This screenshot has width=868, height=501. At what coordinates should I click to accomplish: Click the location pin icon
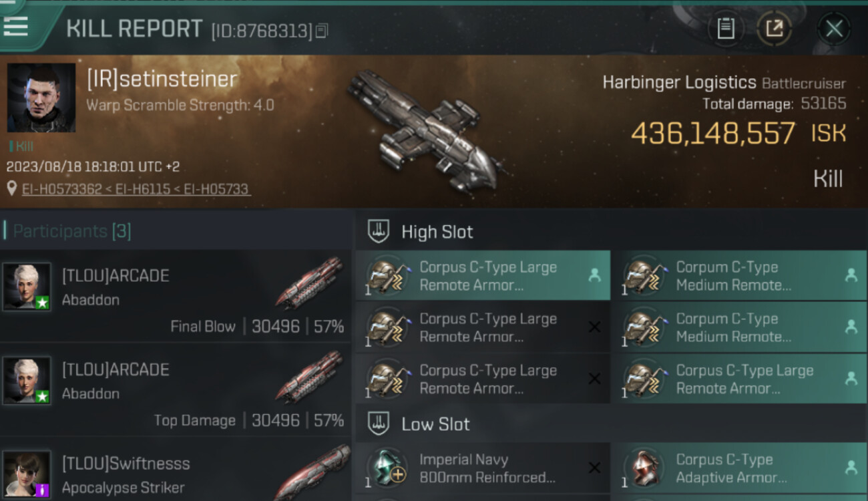click(x=11, y=189)
